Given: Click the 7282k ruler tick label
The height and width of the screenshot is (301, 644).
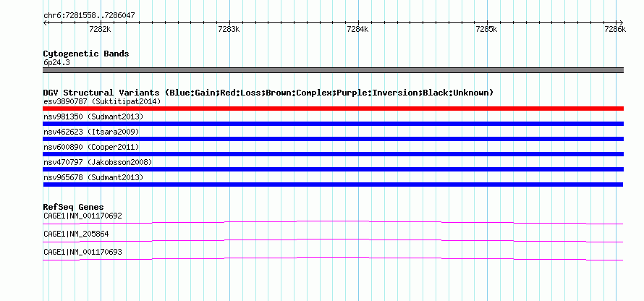Looking at the screenshot, I should pyautogui.click(x=100, y=29).
